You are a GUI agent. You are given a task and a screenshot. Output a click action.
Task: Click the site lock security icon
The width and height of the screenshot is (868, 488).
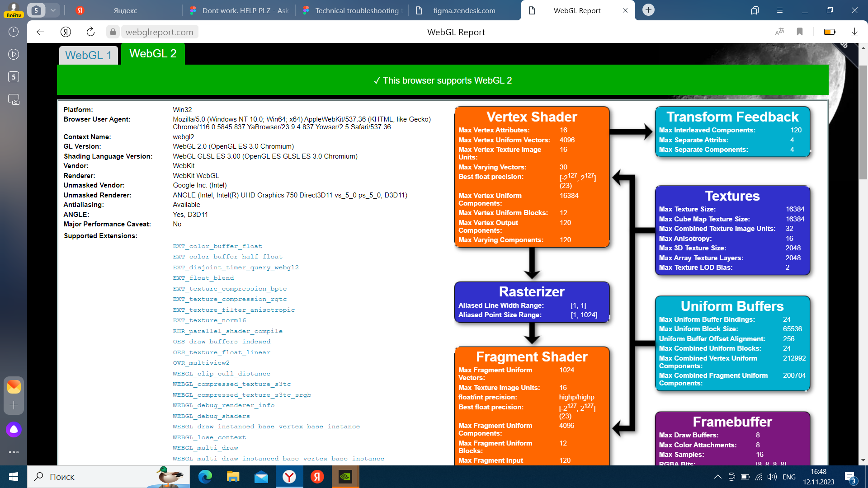coord(113,32)
